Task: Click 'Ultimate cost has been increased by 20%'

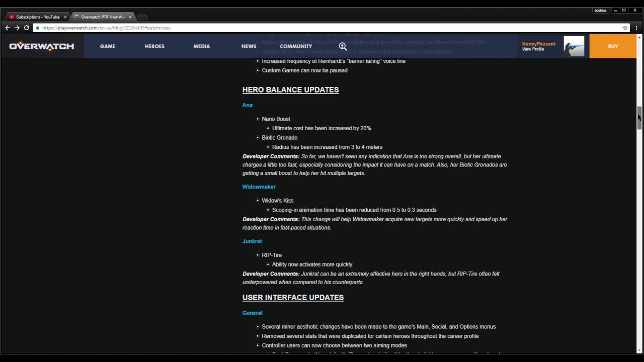Action: tap(321, 128)
